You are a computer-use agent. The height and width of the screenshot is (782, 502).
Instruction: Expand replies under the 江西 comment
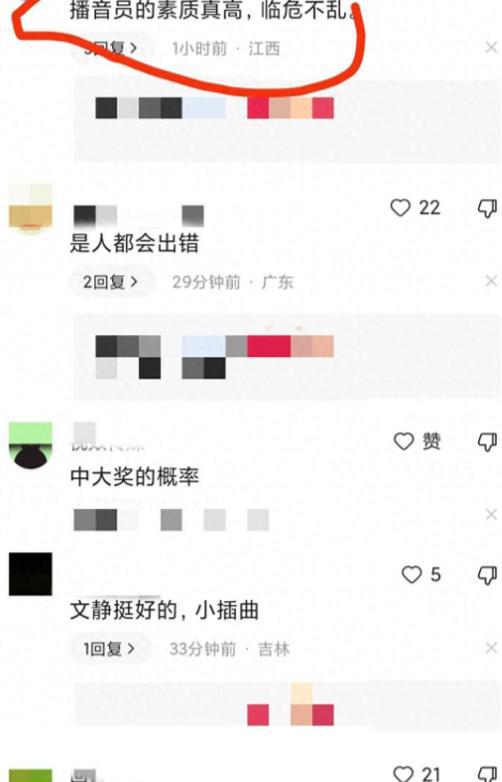point(110,48)
